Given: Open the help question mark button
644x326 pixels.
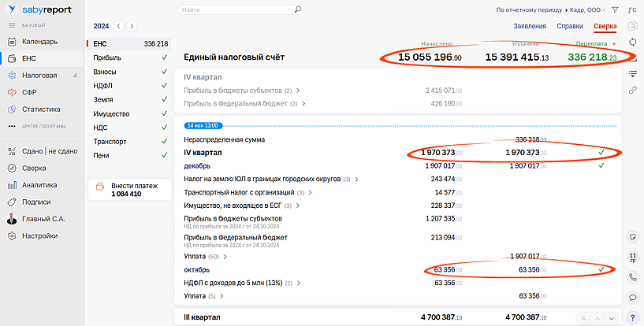Looking at the screenshot, I should pyautogui.click(x=633, y=317).
